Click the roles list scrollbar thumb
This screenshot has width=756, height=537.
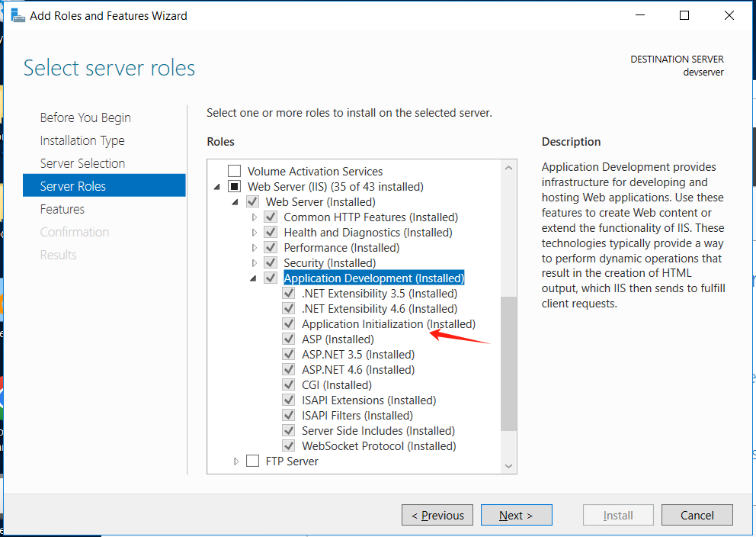pos(508,364)
